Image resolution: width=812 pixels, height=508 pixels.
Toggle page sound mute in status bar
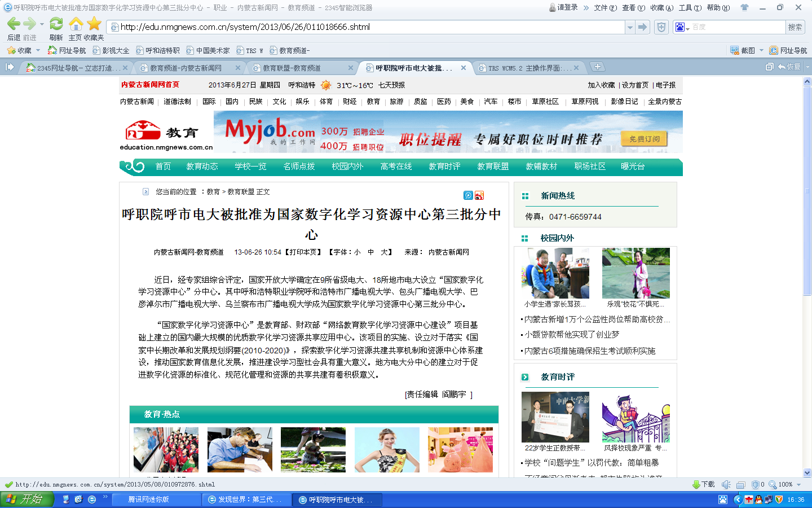tap(726, 484)
